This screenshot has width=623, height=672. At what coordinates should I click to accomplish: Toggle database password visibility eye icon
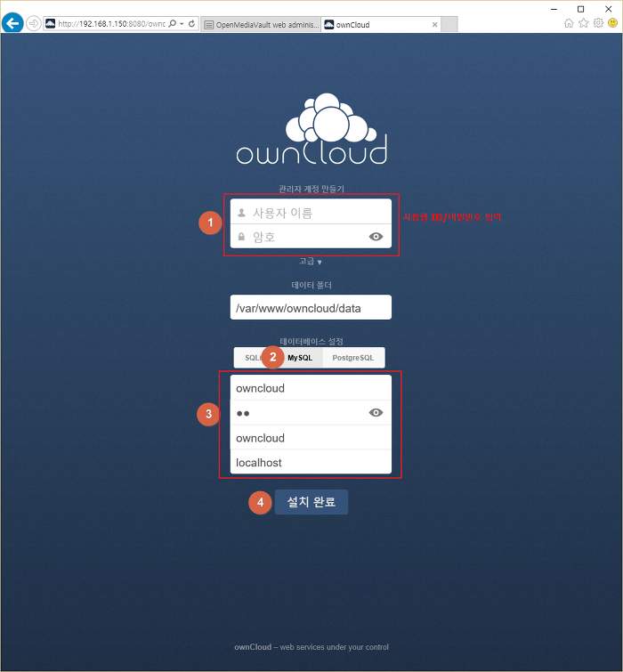pos(376,413)
